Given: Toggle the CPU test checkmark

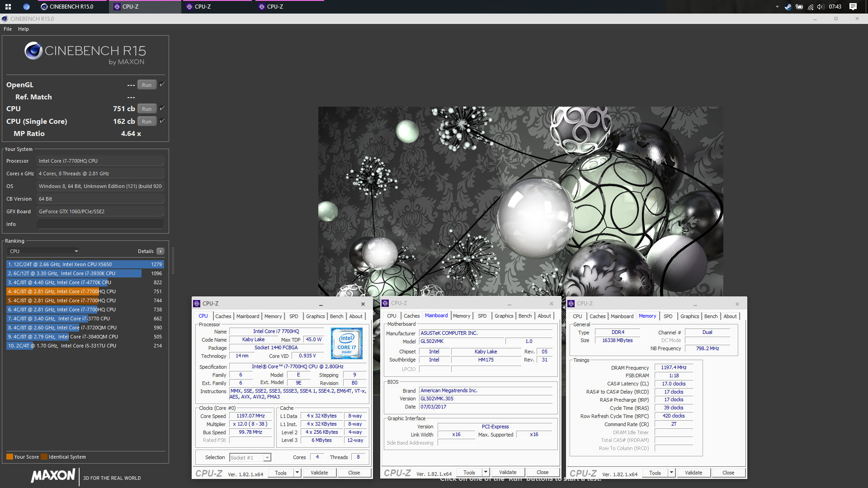Looking at the screenshot, I should tap(162, 108).
